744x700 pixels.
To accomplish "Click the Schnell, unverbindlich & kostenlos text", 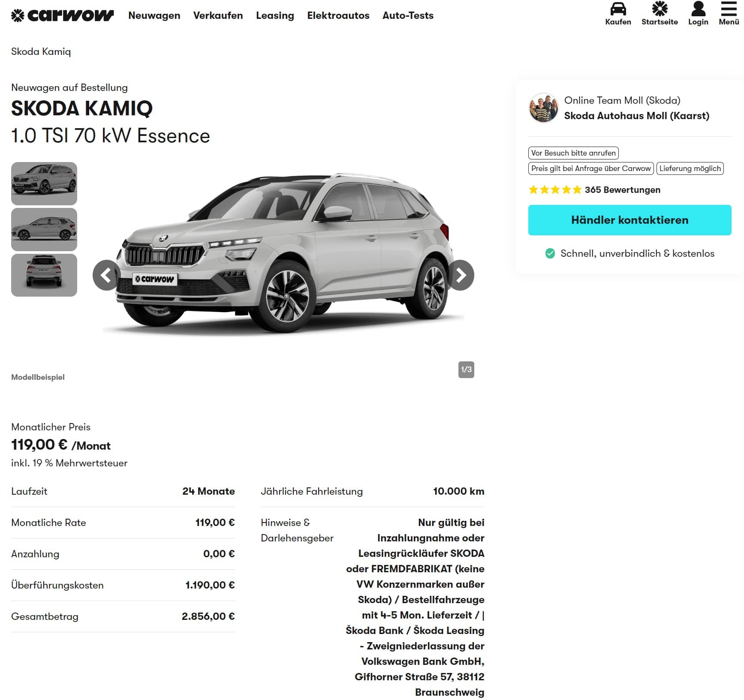I will [x=637, y=253].
